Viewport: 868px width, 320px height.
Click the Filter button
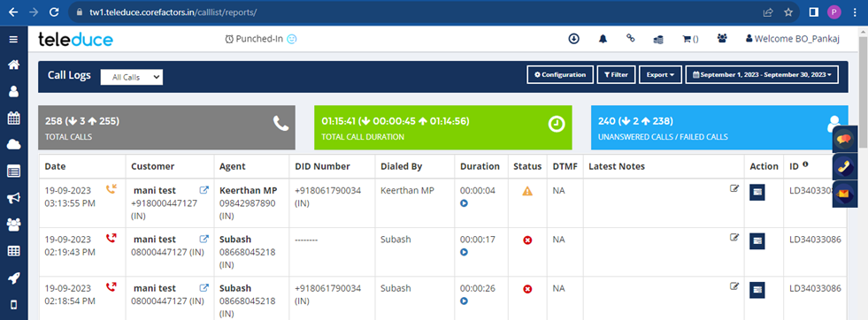pos(616,74)
